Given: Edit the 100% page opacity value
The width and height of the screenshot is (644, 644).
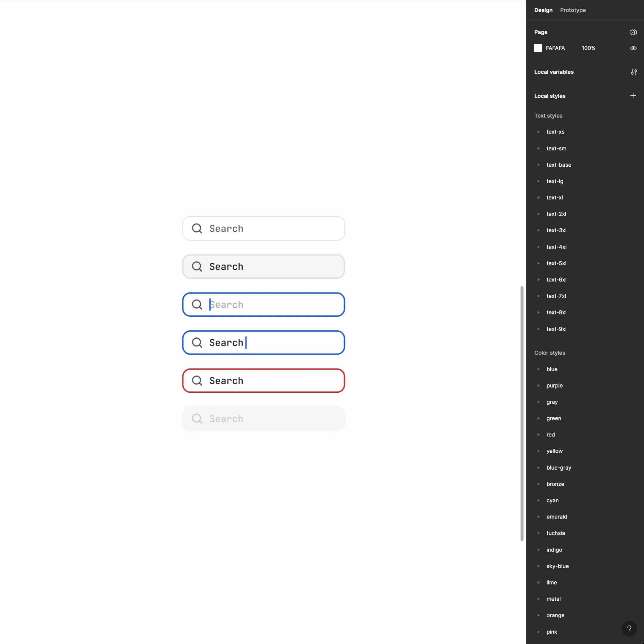Looking at the screenshot, I should 588,48.
